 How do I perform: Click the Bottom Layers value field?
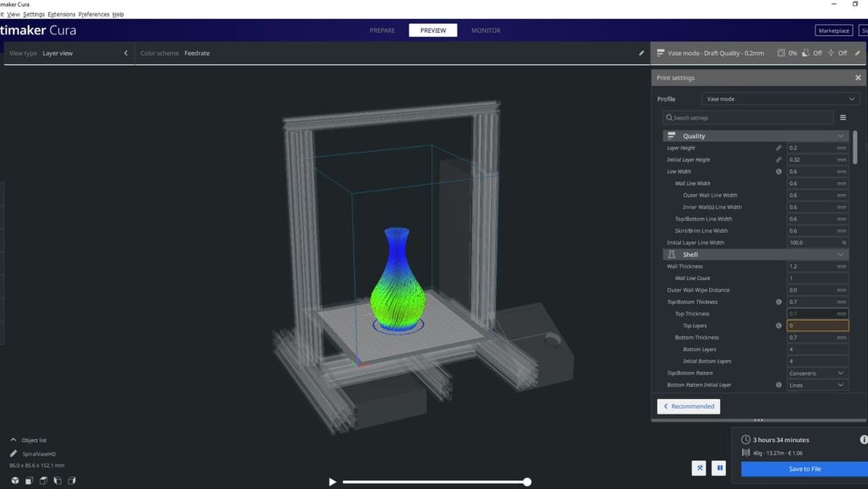[x=818, y=350]
